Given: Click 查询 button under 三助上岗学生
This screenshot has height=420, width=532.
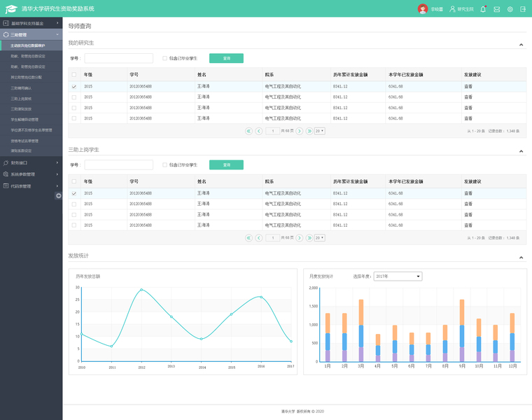Looking at the screenshot, I should pyautogui.click(x=226, y=165).
